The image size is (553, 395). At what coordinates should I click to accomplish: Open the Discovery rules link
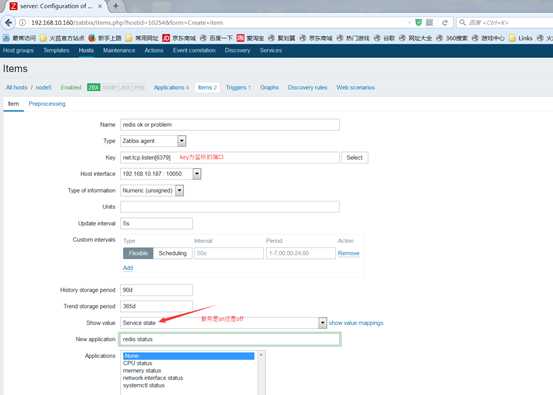[307, 87]
